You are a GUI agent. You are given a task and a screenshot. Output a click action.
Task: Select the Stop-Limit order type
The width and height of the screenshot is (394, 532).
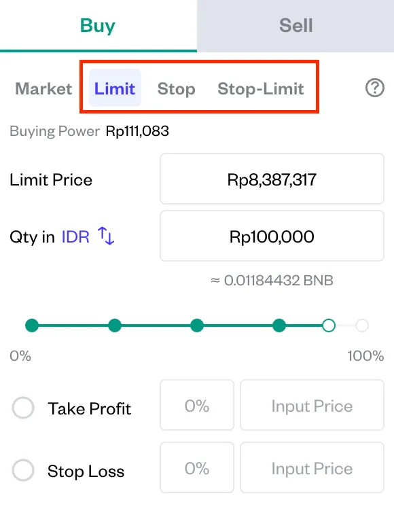261,89
